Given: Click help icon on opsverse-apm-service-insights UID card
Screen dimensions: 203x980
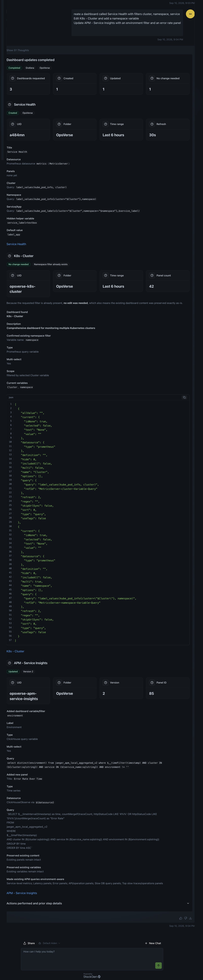Looking at the screenshot, I should pyautogui.click(x=12, y=682).
